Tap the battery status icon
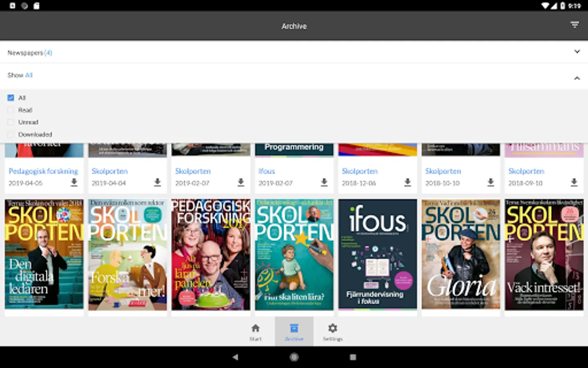Screen dimensions: 588x368 (x=563, y=6)
